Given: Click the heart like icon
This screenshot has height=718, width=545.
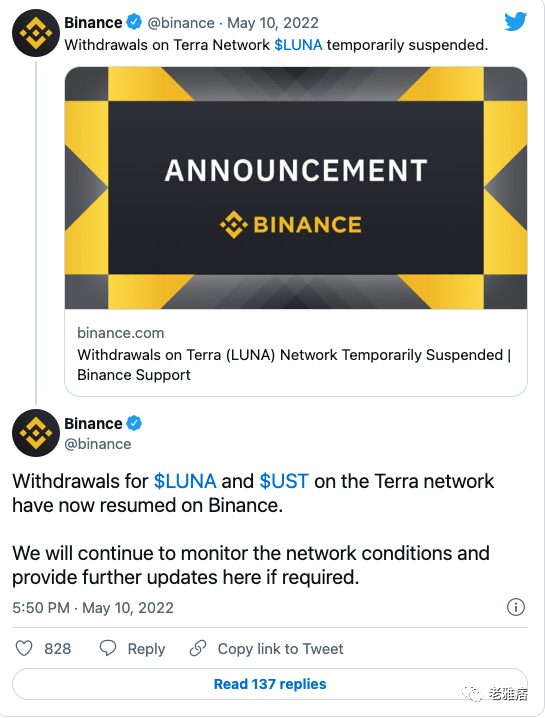Looking at the screenshot, I should pyautogui.click(x=24, y=648).
